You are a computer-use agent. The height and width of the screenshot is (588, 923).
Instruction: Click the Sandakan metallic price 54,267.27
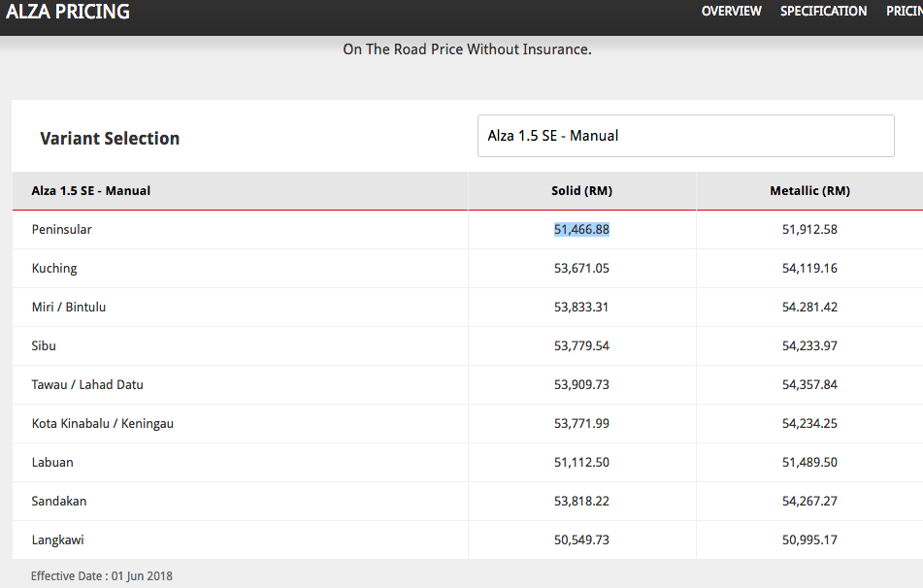[809, 502]
